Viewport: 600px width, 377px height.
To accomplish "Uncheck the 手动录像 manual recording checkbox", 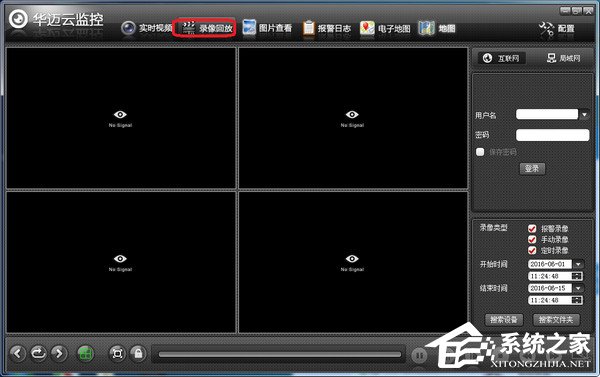I will click(532, 240).
